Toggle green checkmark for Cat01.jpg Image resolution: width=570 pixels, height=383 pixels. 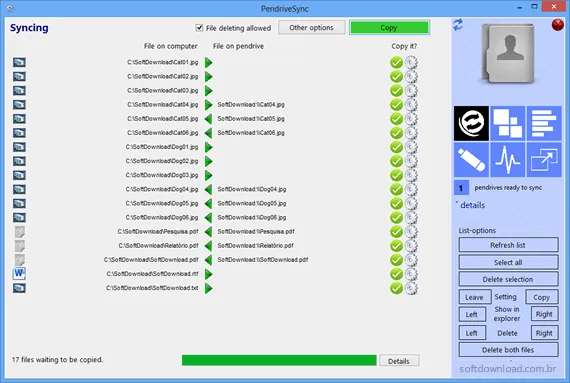pos(396,63)
